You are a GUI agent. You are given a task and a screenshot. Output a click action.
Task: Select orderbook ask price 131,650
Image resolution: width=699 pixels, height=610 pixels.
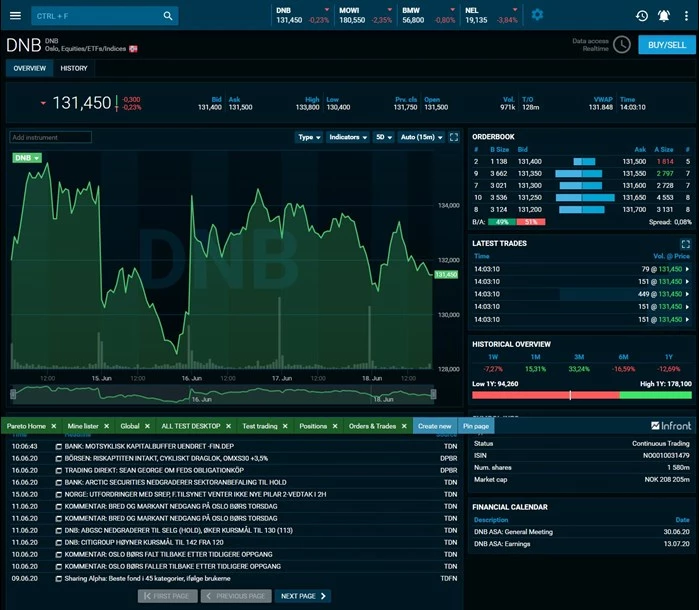click(634, 198)
